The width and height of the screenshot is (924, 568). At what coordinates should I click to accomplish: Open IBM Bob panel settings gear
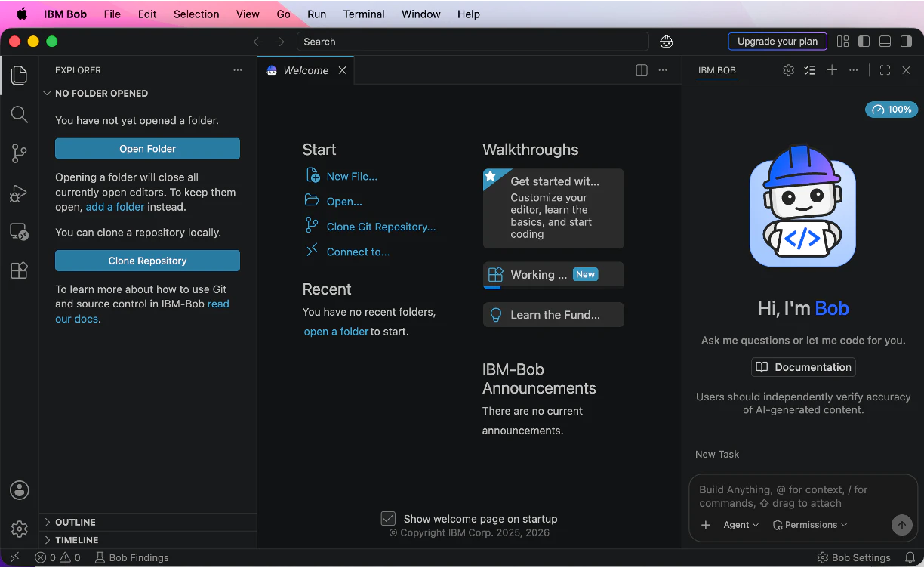[x=788, y=70]
